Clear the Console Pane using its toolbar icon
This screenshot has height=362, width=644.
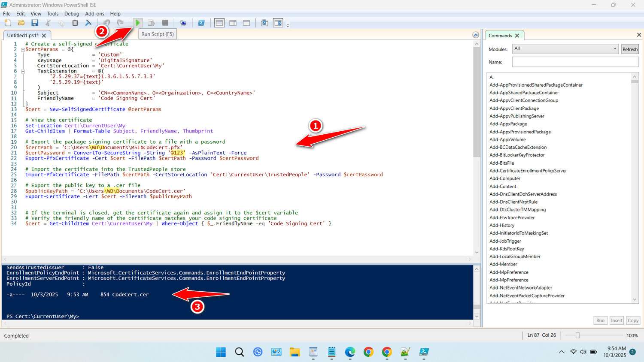[x=88, y=23]
